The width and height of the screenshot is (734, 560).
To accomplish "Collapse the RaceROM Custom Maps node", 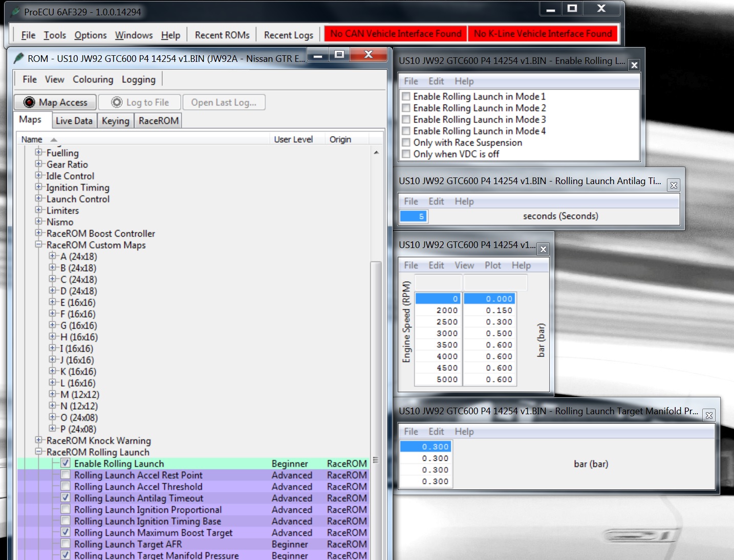I will click(x=39, y=245).
